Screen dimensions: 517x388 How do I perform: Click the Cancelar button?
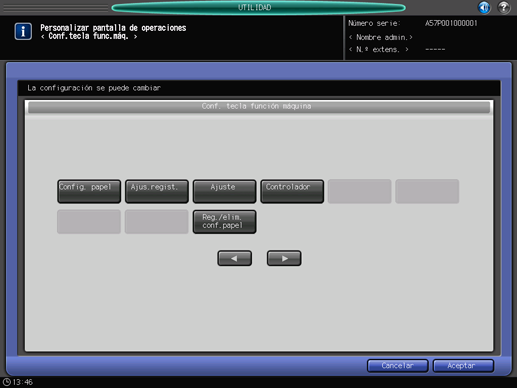pyautogui.click(x=397, y=366)
